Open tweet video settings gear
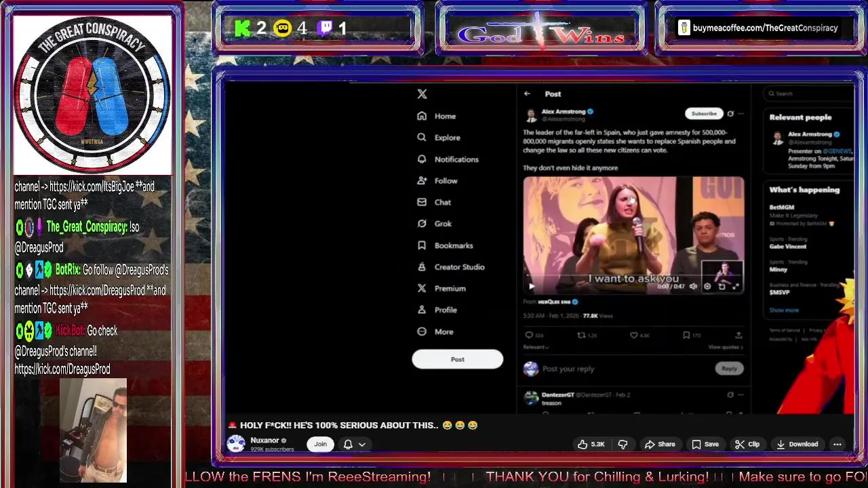 click(x=707, y=287)
